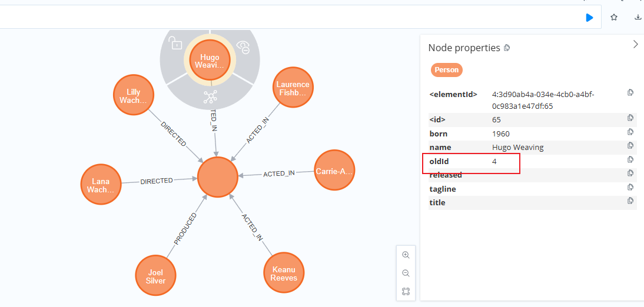Copy the title property value
The width and height of the screenshot is (644, 307).
pos(630,201)
